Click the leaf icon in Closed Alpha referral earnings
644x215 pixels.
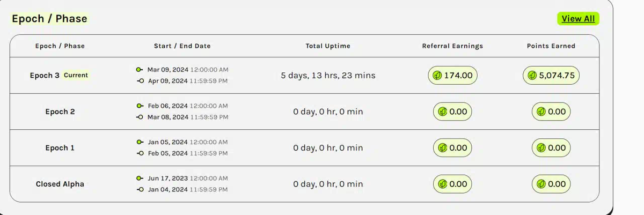[443, 184]
